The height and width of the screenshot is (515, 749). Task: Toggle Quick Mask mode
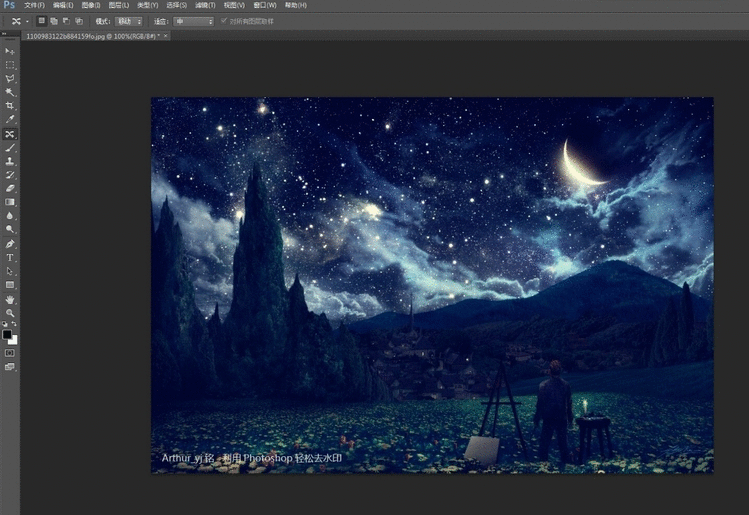coord(10,353)
